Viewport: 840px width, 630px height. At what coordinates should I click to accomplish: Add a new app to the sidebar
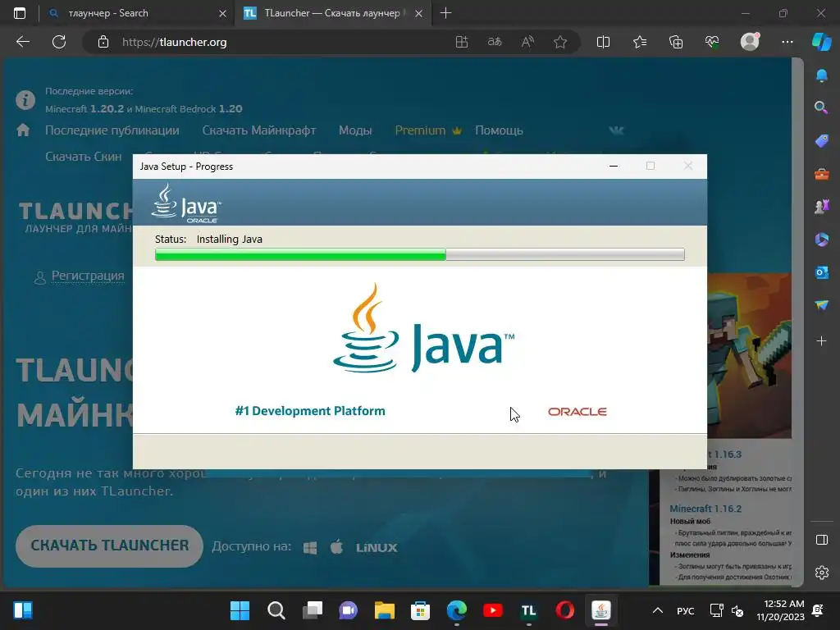(822, 340)
